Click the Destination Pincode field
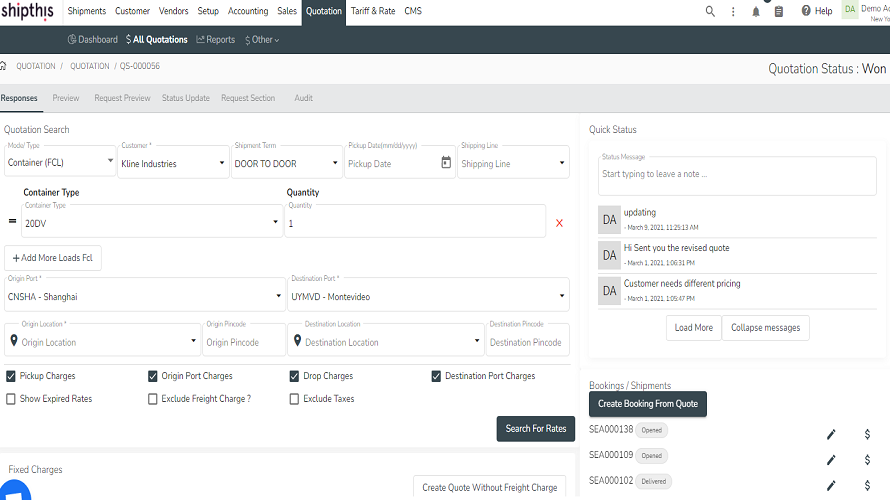890x500 pixels. click(x=527, y=341)
